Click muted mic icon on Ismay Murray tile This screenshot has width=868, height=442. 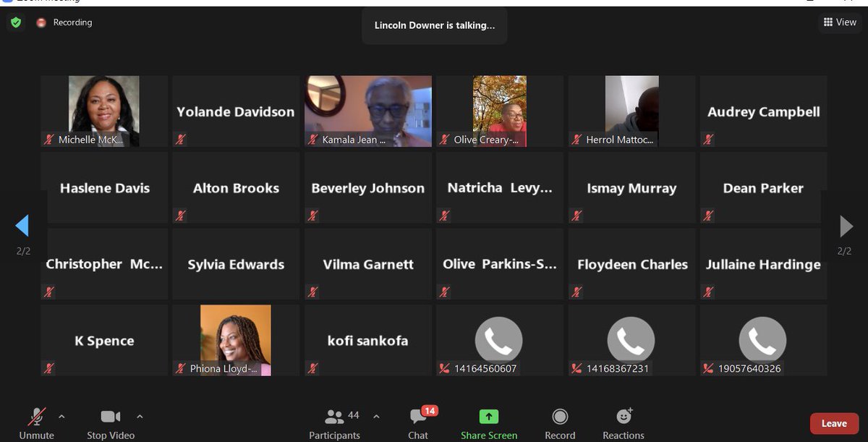[x=576, y=216]
